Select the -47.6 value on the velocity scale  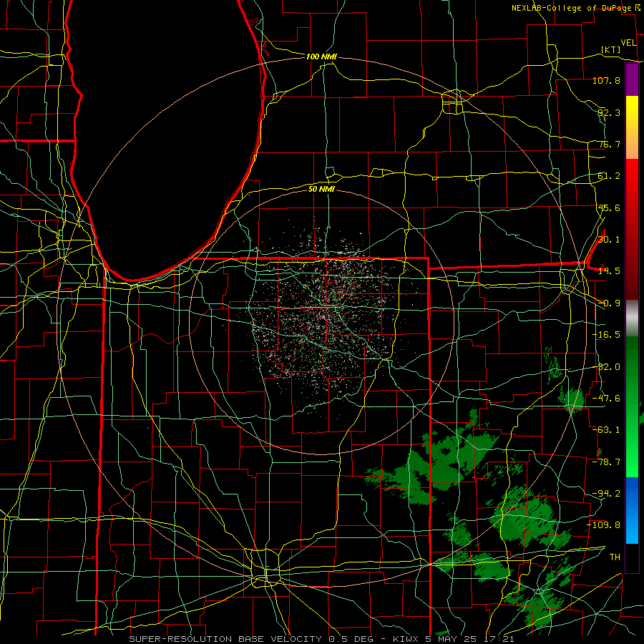(606, 399)
